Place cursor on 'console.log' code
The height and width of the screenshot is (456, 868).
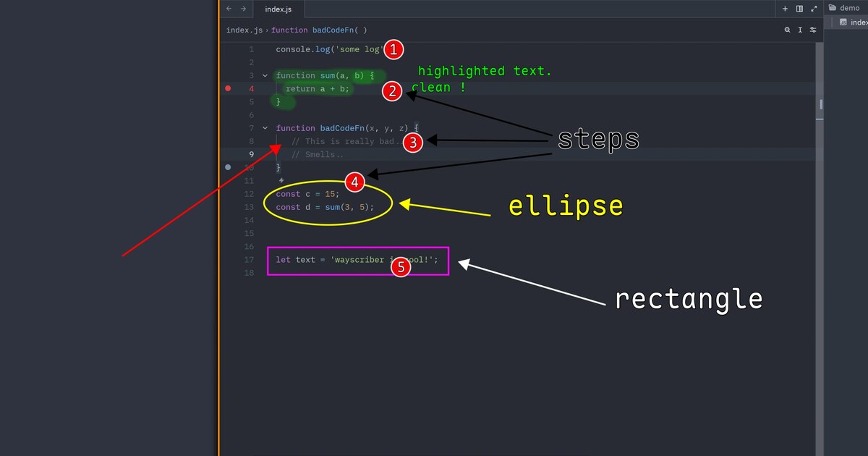coord(302,49)
